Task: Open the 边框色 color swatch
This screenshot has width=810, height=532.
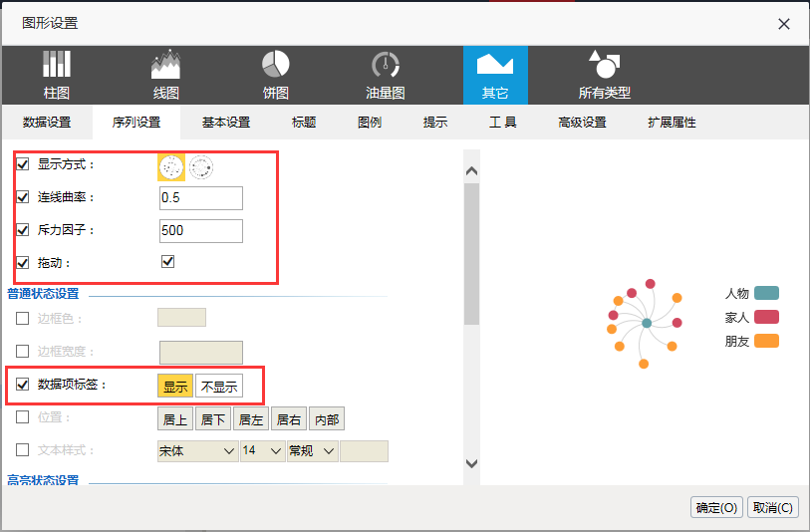Action: [182, 317]
